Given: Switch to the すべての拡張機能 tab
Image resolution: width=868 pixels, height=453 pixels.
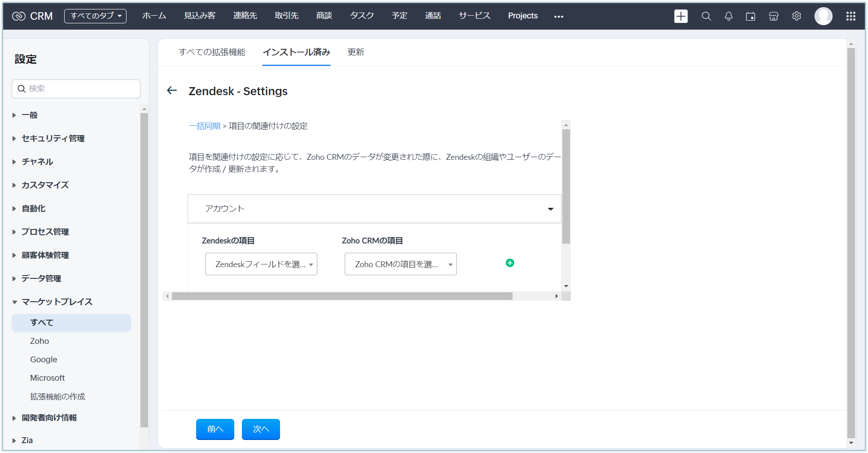Looking at the screenshot, I should [212, 52].
